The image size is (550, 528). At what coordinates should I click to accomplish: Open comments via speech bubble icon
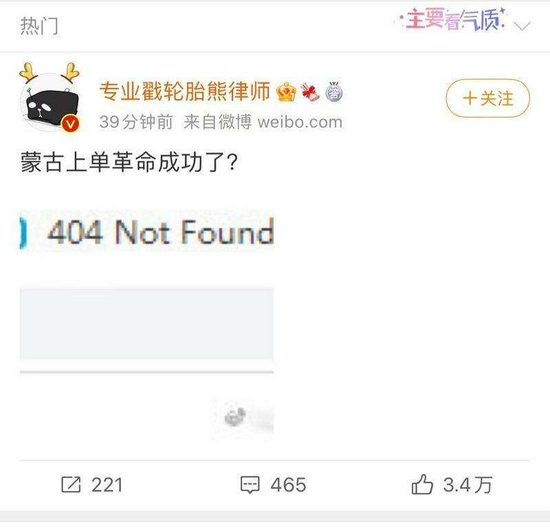tap(250, 485)
